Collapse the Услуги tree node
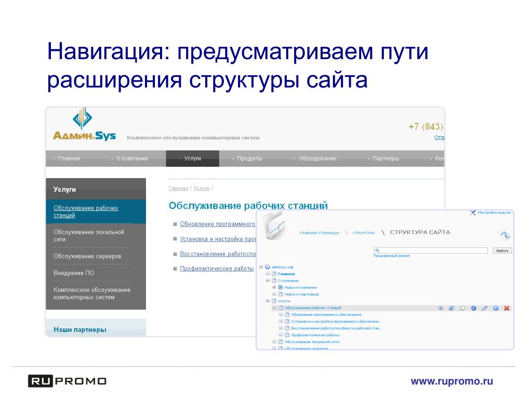The image size is (532, 399). point(268,301)
